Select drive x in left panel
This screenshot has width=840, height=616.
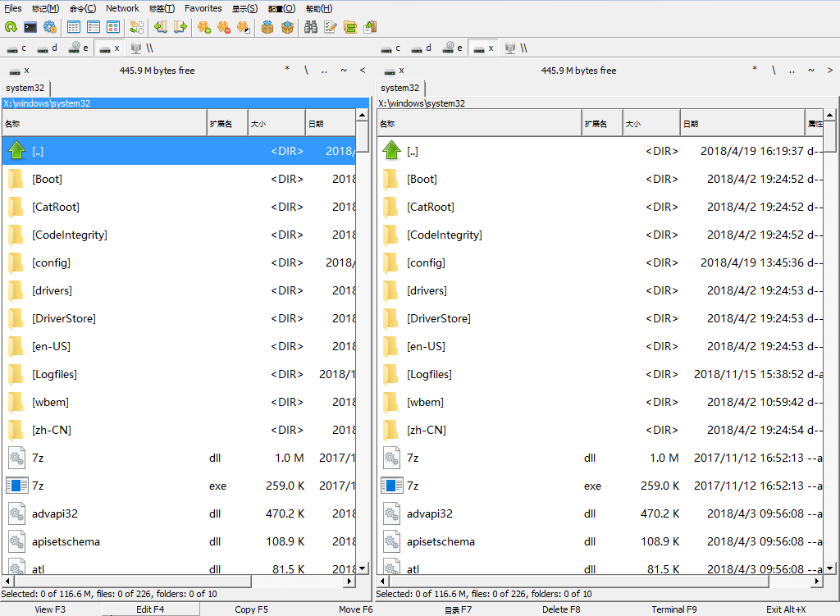[x=109, y=48]
